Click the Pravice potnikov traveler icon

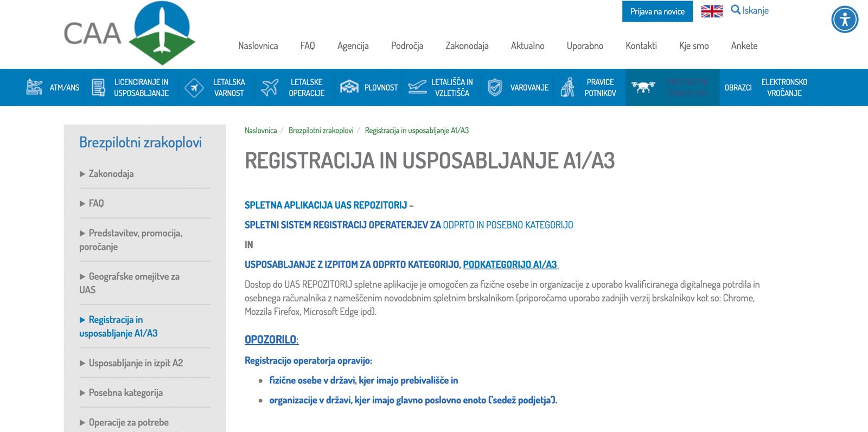coord(567,87)
